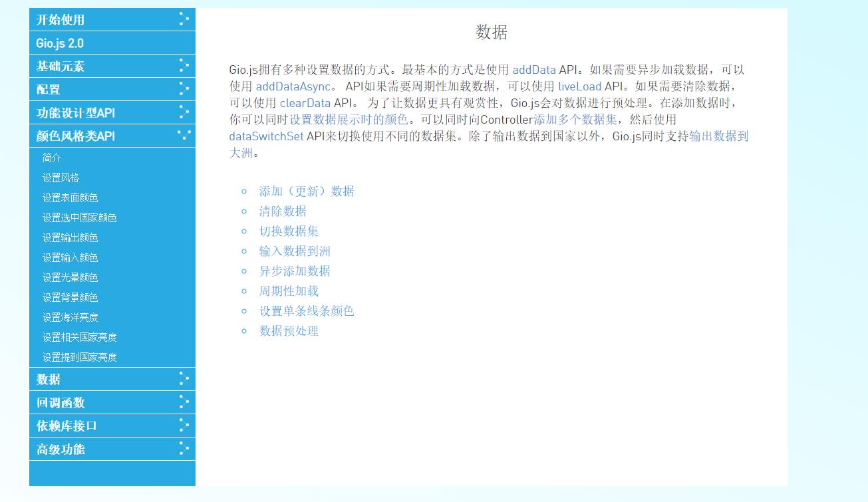Open the 设置海洋亮度 submenu item
Screen dimensions: 868x502
click(x=70, y=317)
